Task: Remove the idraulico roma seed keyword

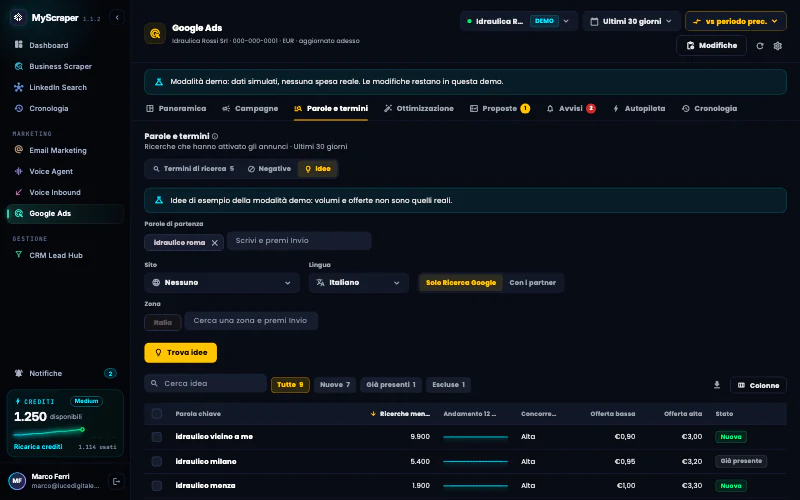Action: coord(215,243)
